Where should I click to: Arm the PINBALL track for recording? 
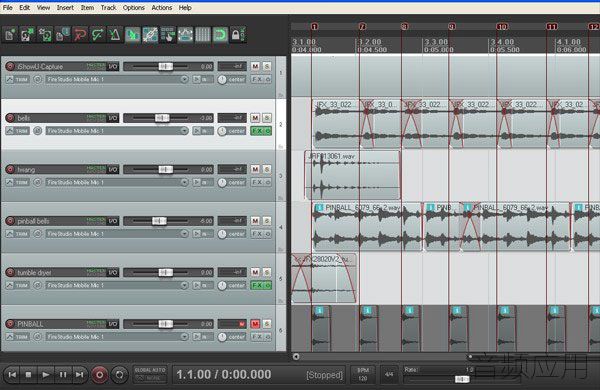[10, 324]
